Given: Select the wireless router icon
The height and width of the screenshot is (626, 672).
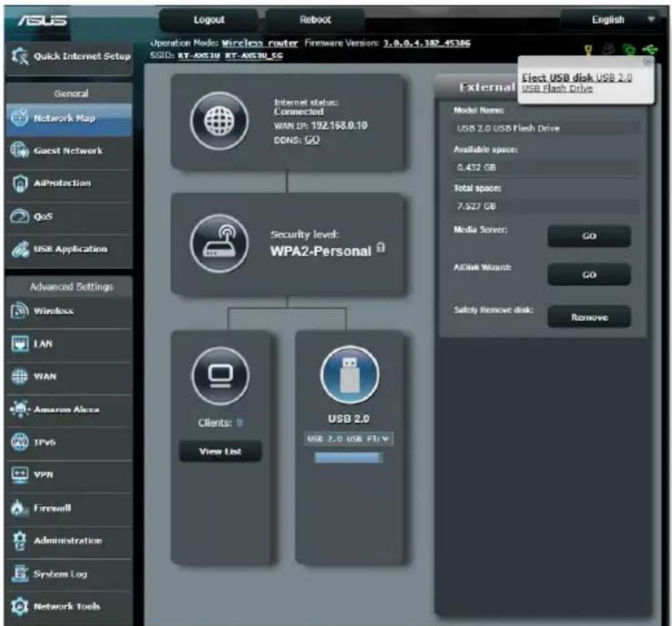Looking at the screenshot, I should point(220,243).
